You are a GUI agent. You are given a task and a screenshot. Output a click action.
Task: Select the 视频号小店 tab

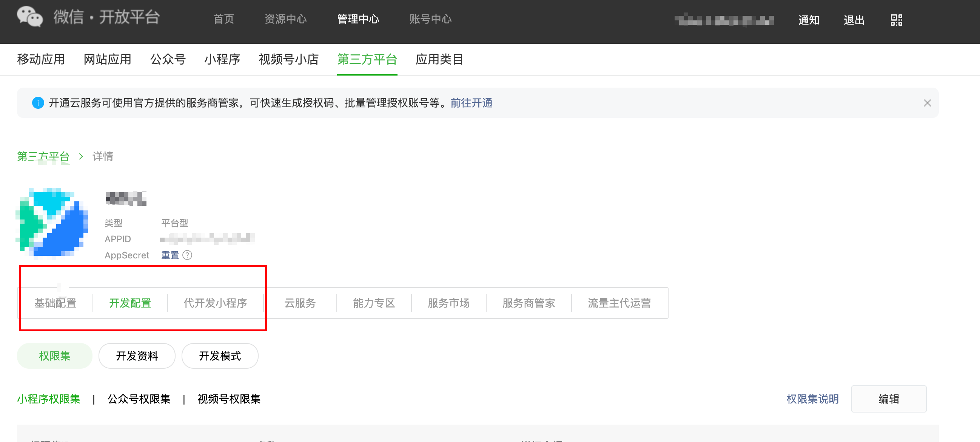pyautogui.click(x=288, y=59)
